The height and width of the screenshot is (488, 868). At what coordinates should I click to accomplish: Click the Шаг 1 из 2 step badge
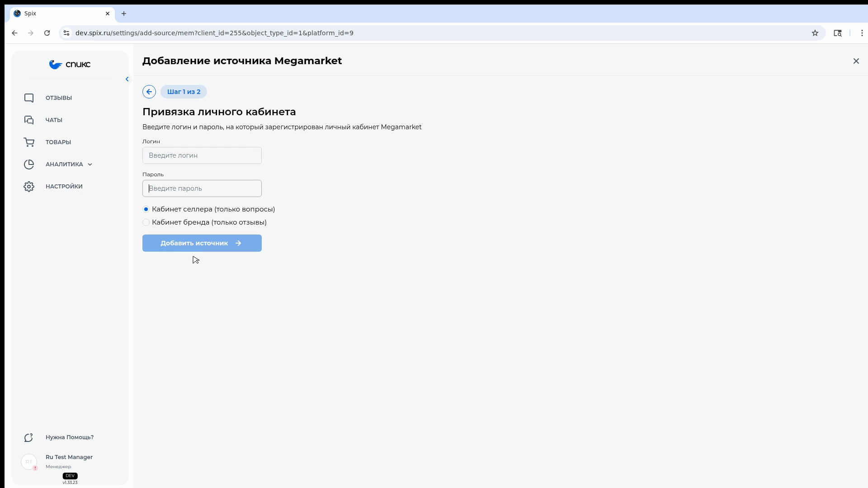click(x=184, y=92)
